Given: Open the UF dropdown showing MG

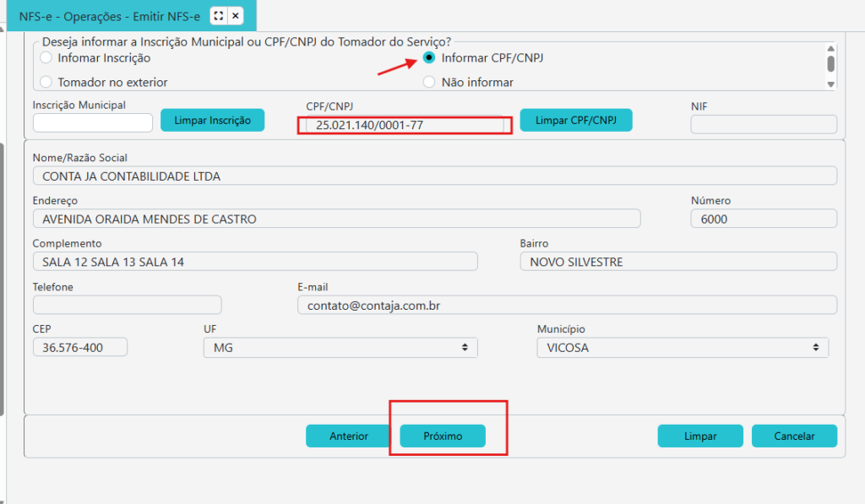Looking at the screenshot, I should [x=340, y=347].
